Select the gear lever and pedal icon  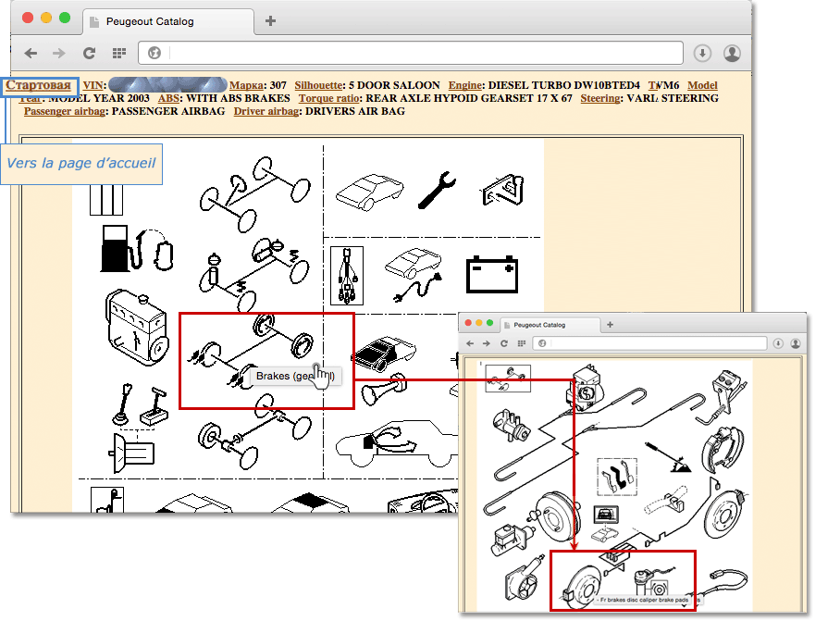click(141, 405)
